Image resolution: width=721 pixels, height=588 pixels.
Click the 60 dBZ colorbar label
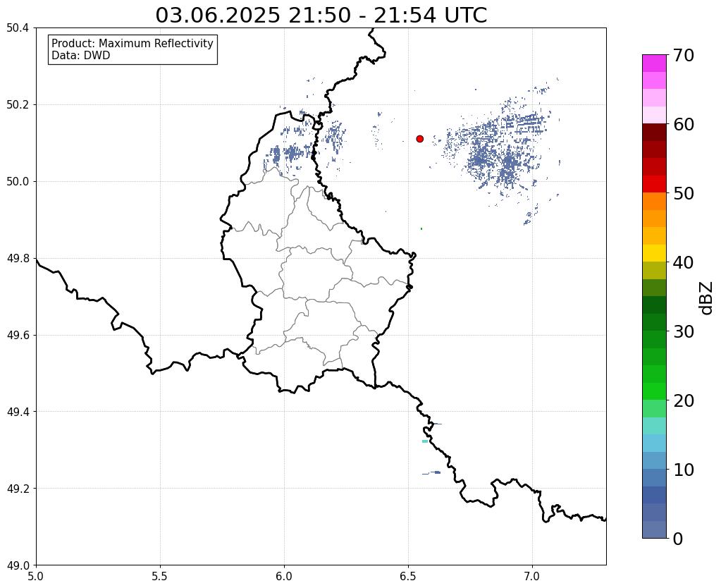pos(683,124)
